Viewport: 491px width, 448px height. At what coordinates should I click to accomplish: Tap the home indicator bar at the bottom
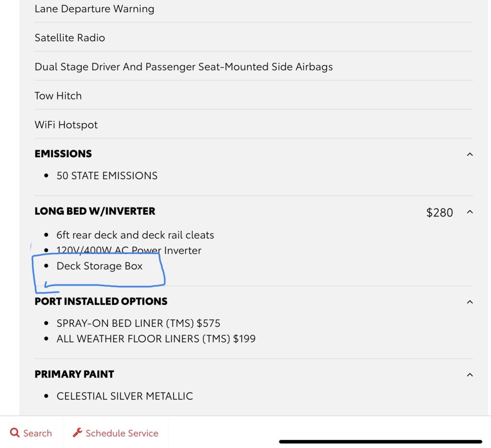(380, 442)
